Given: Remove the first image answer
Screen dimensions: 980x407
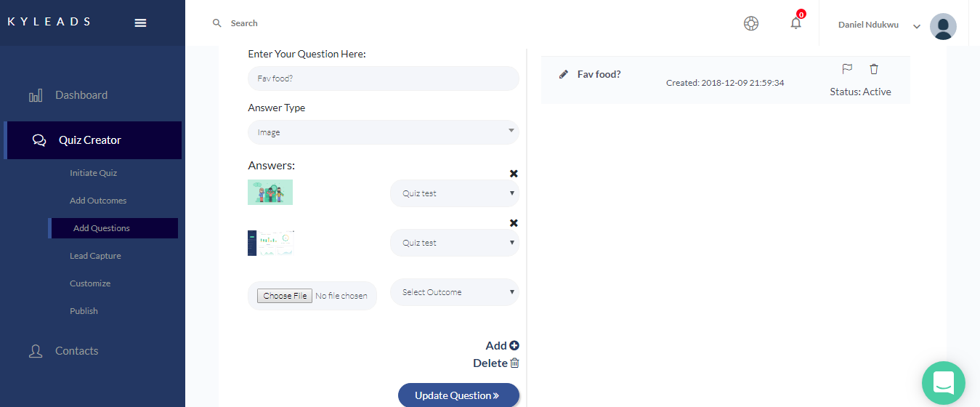Looking at the screenshot, I should 514,174.
